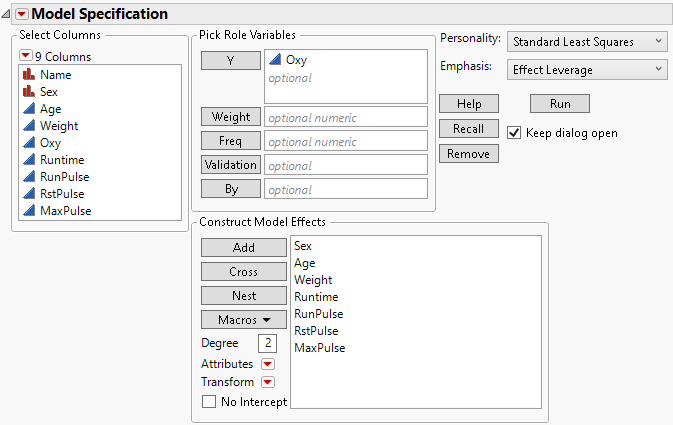Click the Weight optional numeric field

click(x=345, y=118)
